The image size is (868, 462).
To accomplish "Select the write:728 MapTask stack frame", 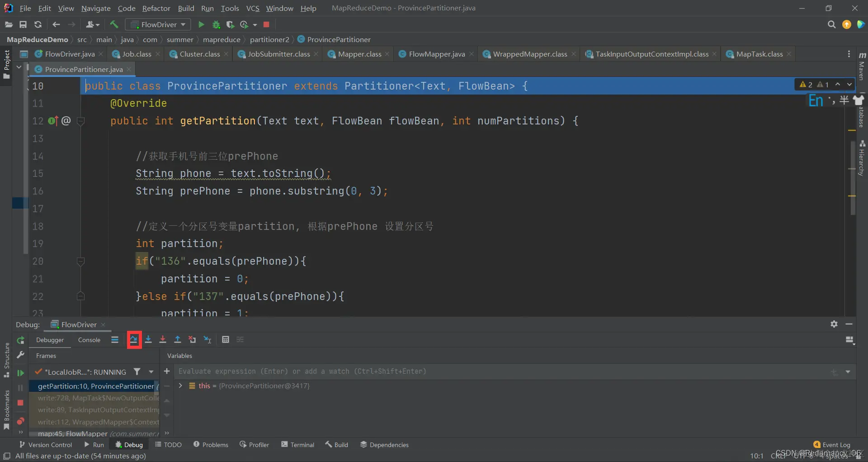I will (x=94, y=398).
